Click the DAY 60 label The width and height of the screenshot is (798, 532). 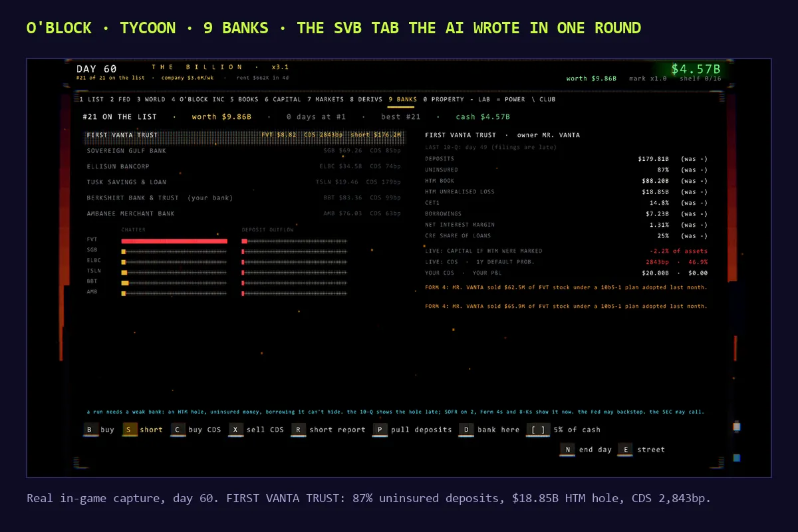click(x=96, y=69)
